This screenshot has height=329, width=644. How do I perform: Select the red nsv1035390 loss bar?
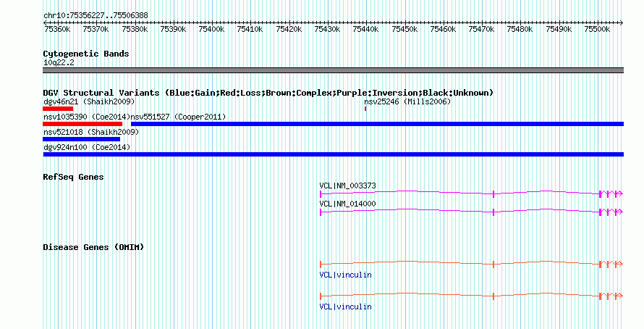pos(82,124)
